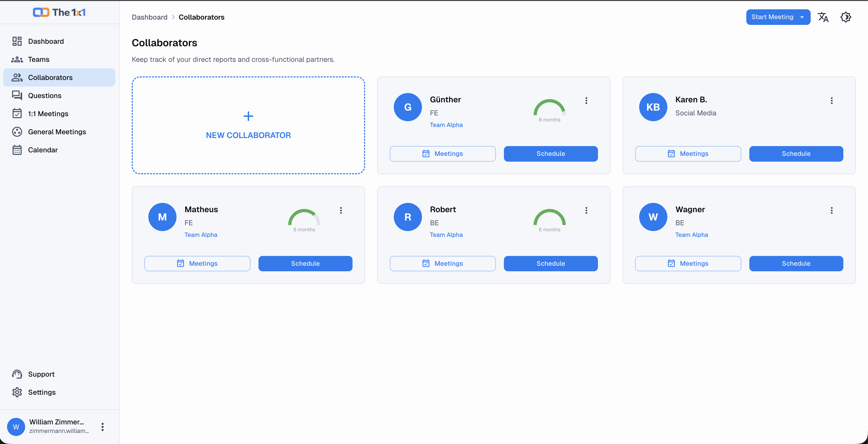
Task: Click Team Alpha link on Robert's card
Action: click(446, 235)
